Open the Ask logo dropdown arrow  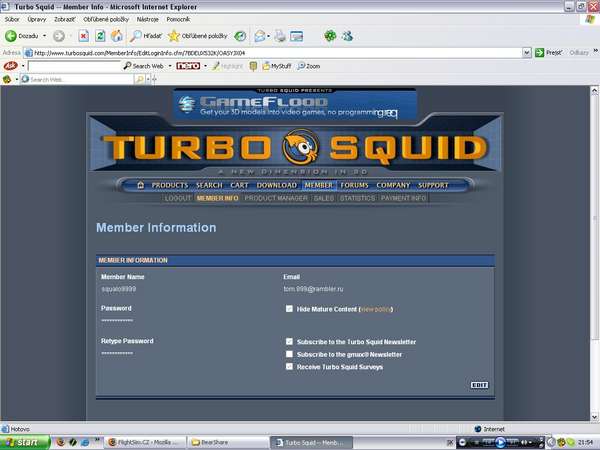click(23, 66)
